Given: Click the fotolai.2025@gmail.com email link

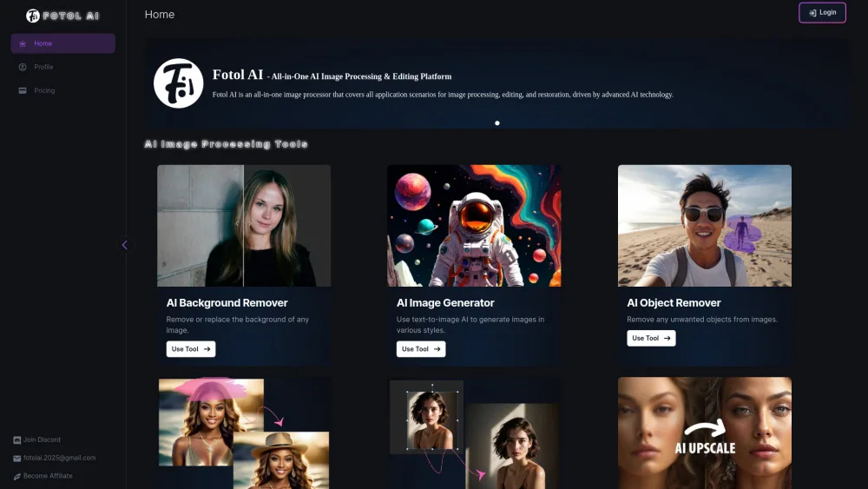Looking at the screenshot, I should tap(54, 458).
